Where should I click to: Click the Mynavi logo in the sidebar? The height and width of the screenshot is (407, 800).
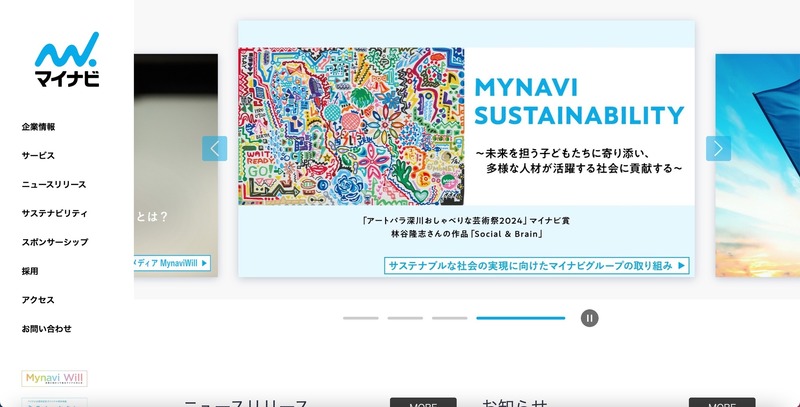(67, 60)
